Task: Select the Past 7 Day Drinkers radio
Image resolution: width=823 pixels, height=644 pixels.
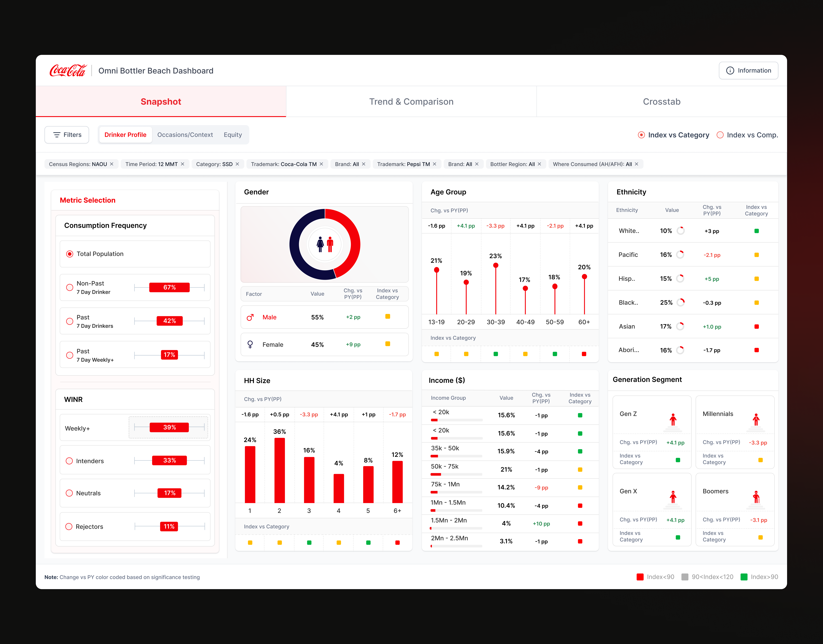Action: click(x=70, y=321)
